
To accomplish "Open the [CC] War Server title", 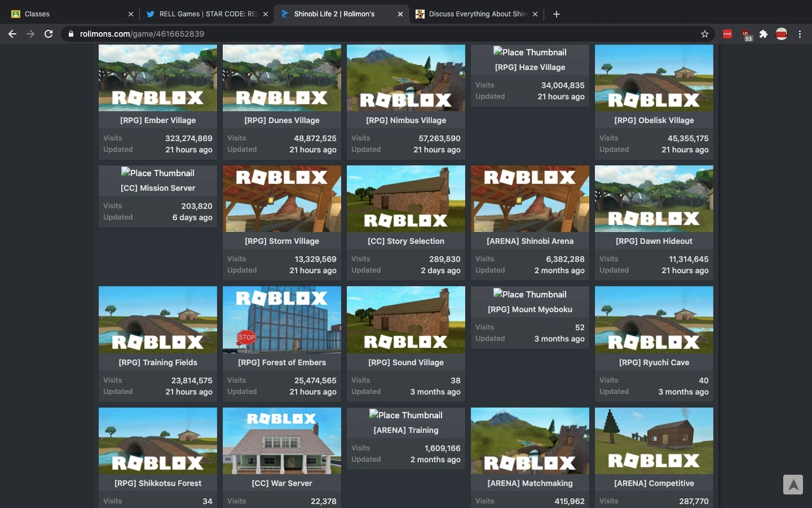I will click(282, 483).
